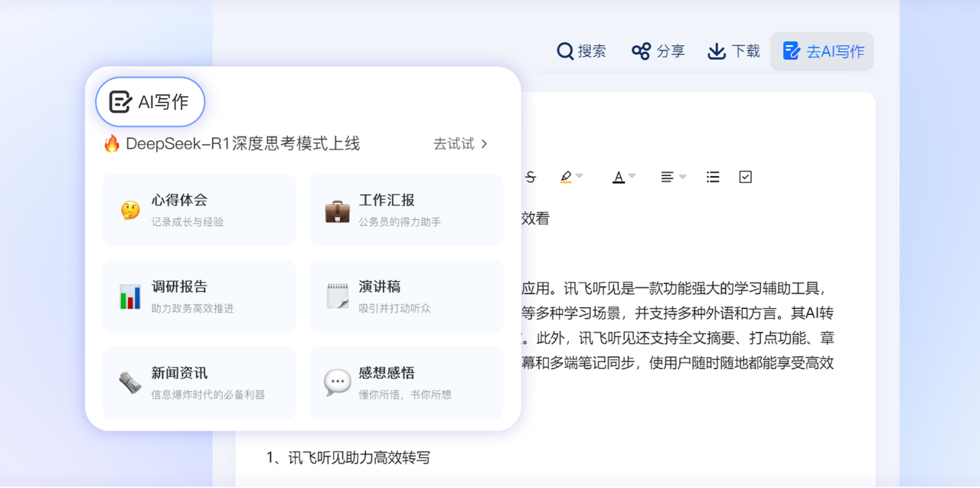
Task: Click the AI写作 pill label
Action: pos(150,102)
